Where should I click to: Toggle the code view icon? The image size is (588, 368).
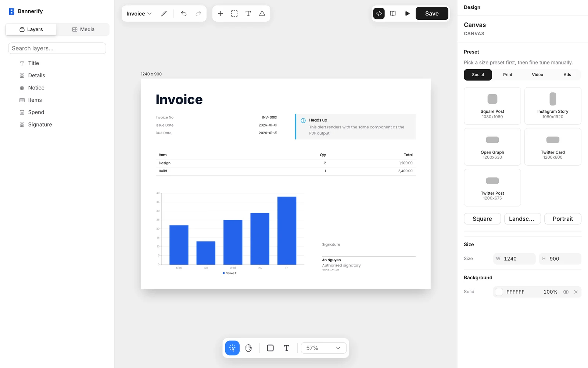[x=379, y=14]
